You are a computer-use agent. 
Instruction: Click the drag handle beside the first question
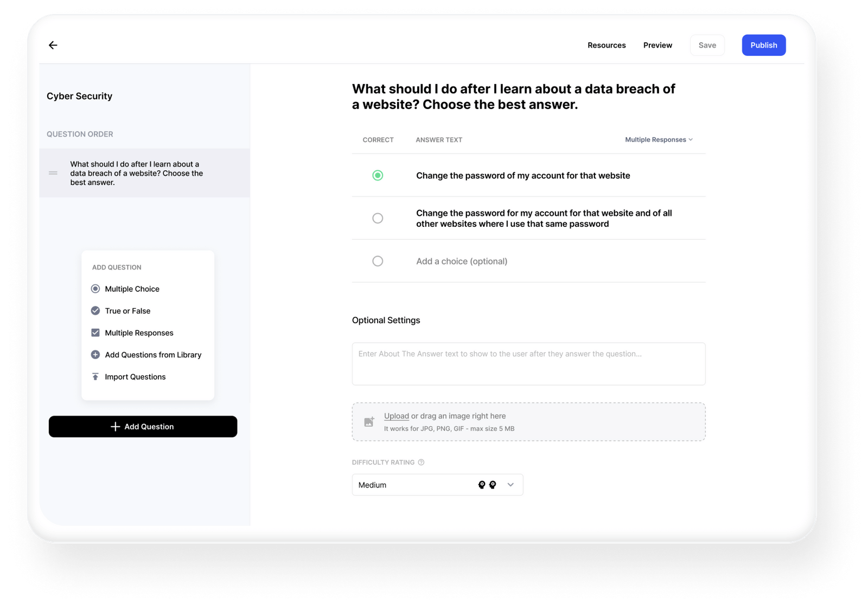click(53, 173)
